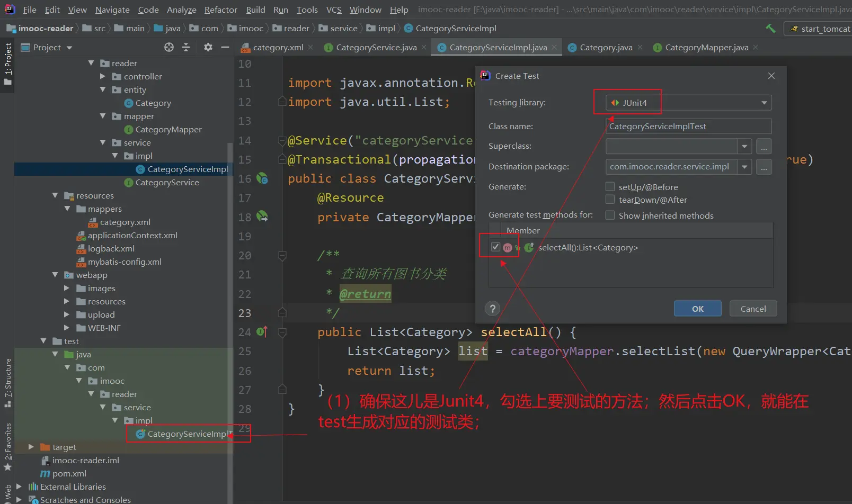852x504 pixels.
Task: Click the gutter icon beside line 18
Action: click(x=262, y=217)
